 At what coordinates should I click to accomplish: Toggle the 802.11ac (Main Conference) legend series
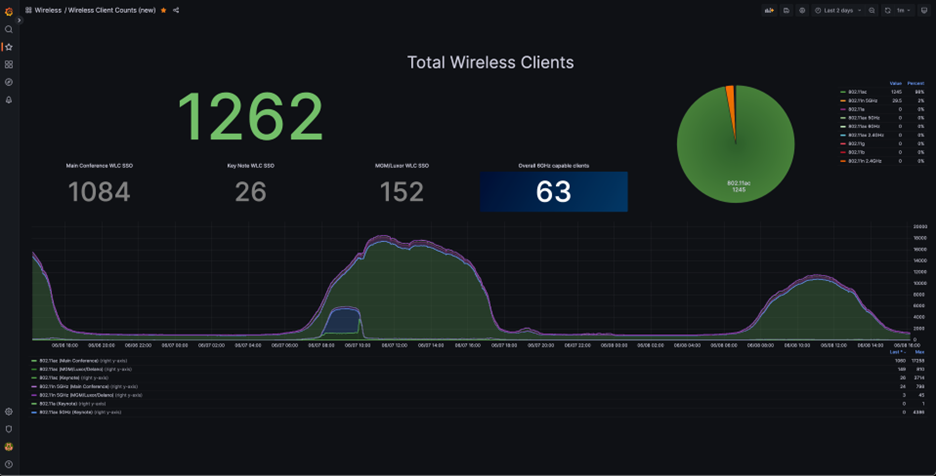pos(73,360)
